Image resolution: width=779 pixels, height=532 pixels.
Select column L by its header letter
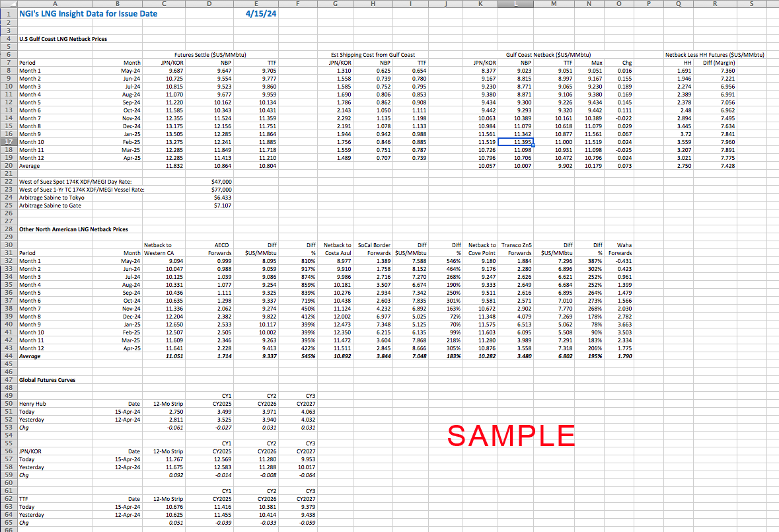(x=516, y=5)
